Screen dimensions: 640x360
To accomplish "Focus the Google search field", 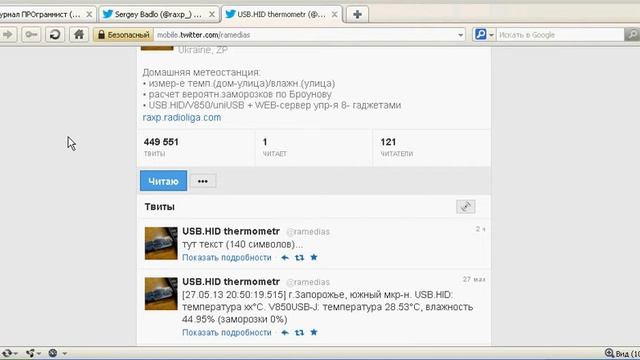I will tap(560, 35).
